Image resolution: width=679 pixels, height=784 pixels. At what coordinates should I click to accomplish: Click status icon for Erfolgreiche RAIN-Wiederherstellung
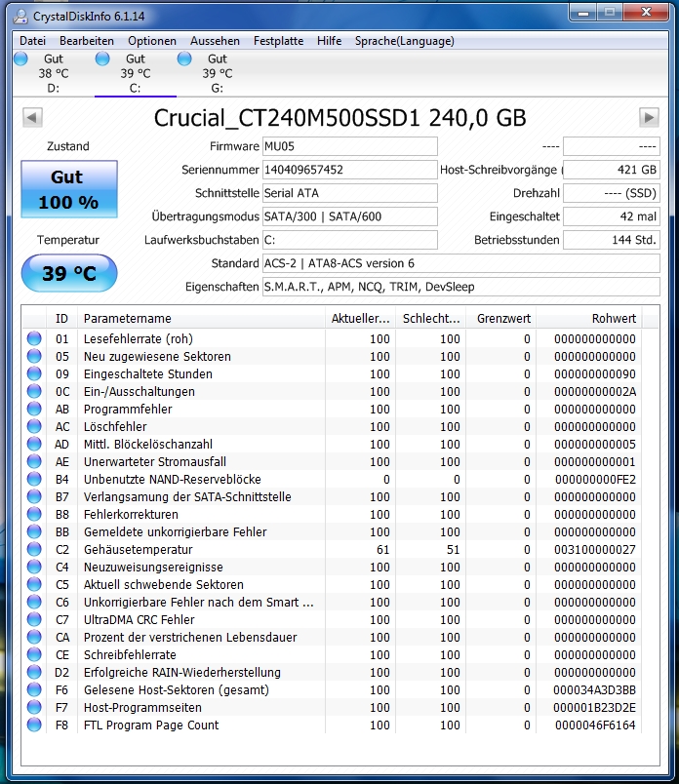34,672
